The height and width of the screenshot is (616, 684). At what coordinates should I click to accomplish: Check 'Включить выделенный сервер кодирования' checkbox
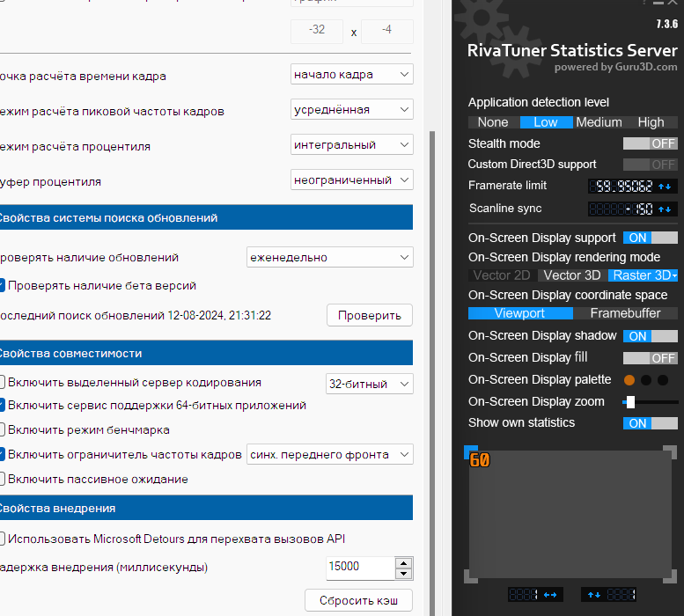[x=2, y=382]
